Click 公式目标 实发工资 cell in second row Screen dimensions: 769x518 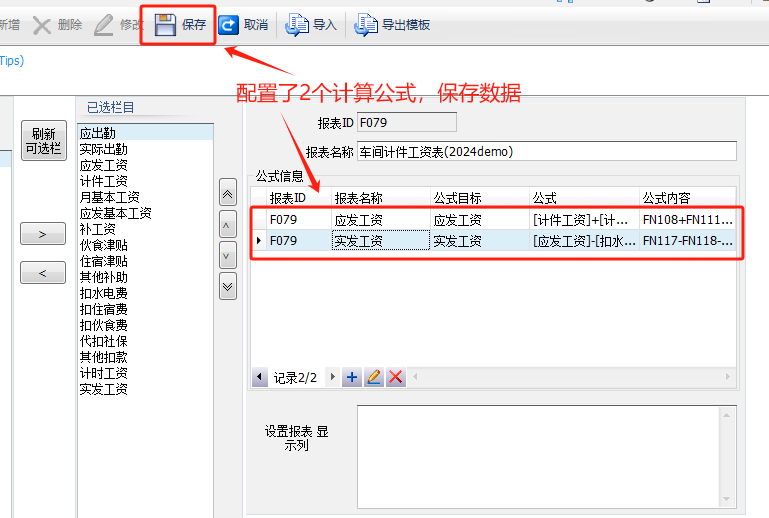tap(480, 241)
